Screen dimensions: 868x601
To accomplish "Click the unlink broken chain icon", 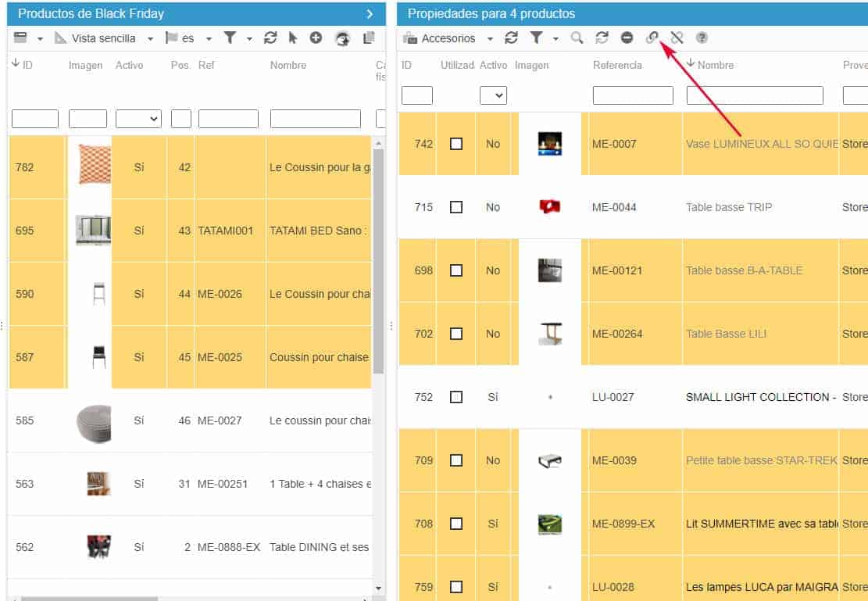I will coord(677,38).
